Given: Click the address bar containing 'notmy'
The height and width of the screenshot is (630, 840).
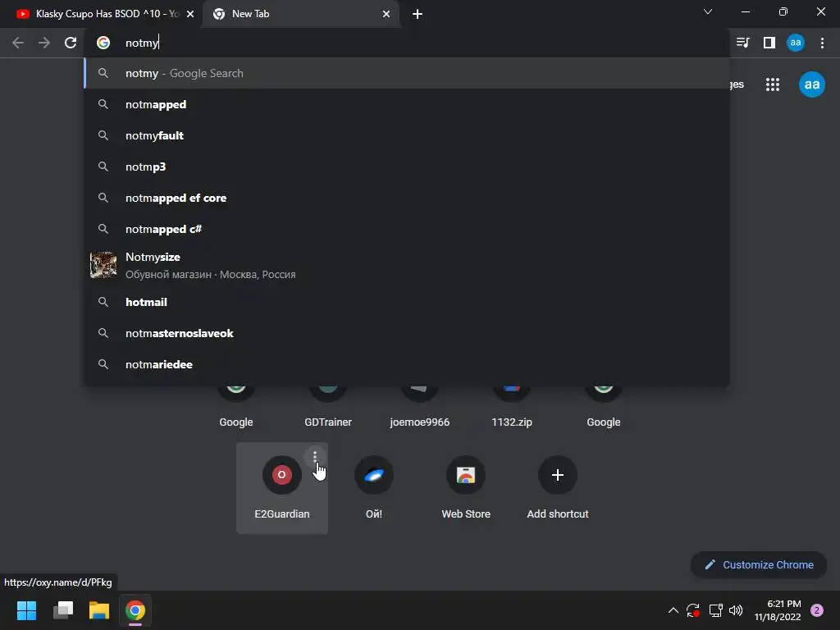Looking at the screenshot, I should pyautogui.click(x=407, y=43).
